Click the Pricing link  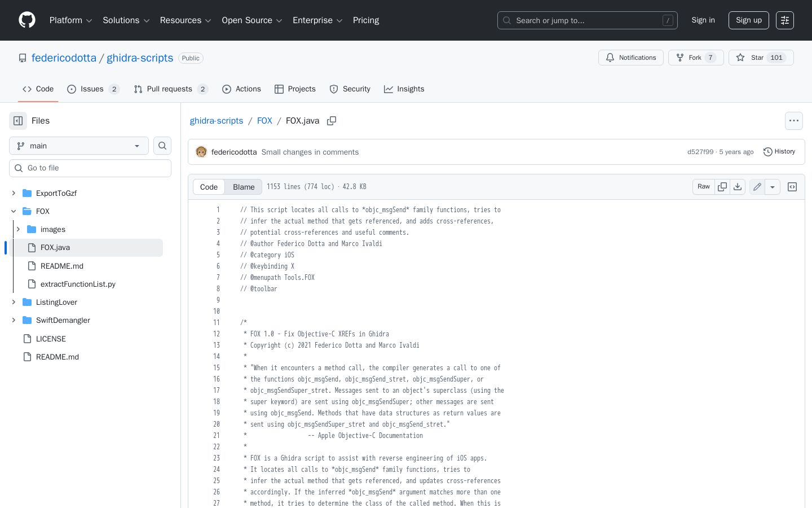(366, 20)
